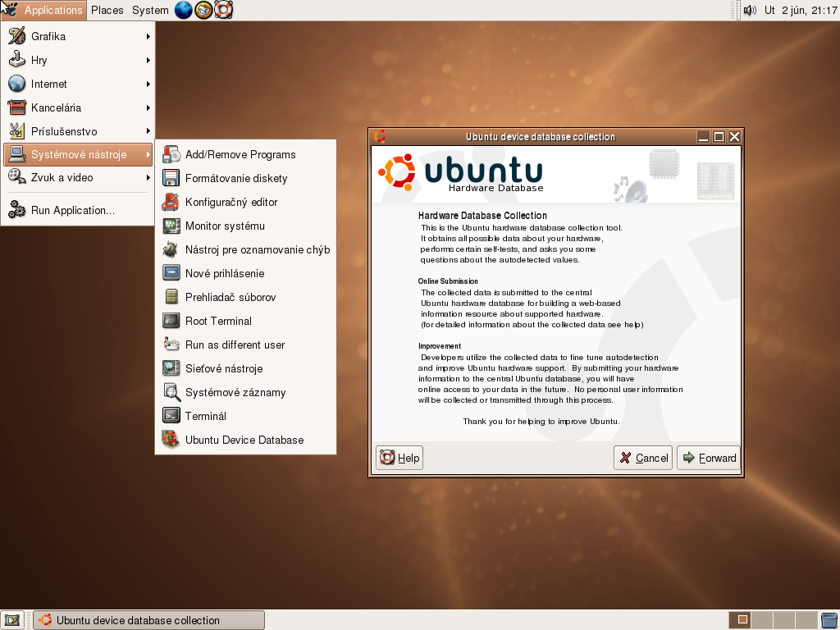Launch the web browser globe icon
The image size is (840, 630).
pos(183,10)
